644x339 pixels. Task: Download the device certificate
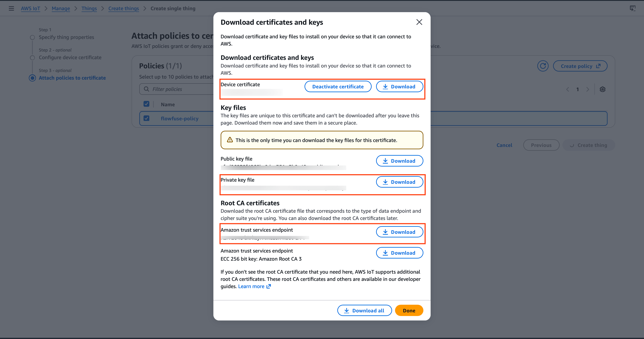399,86
